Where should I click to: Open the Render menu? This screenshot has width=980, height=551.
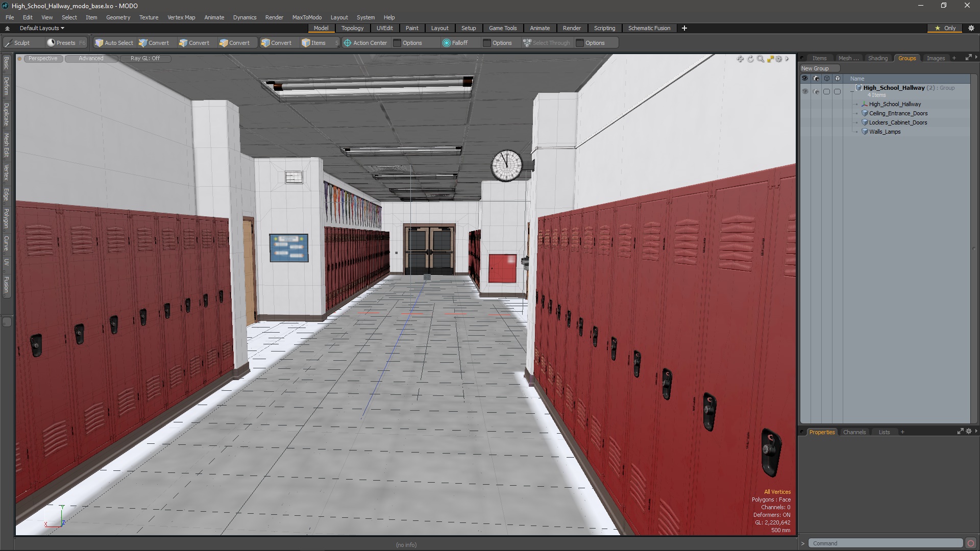(273, 17)
